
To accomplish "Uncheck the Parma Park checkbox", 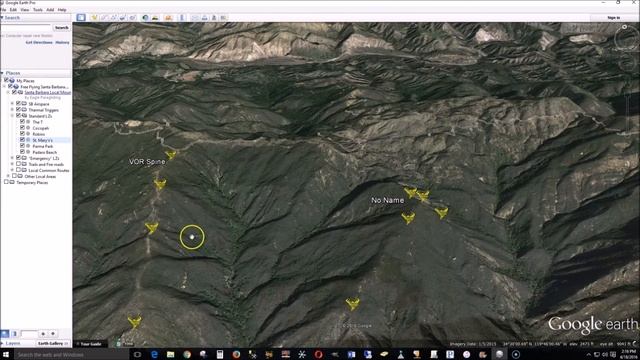I will point(22,146).
